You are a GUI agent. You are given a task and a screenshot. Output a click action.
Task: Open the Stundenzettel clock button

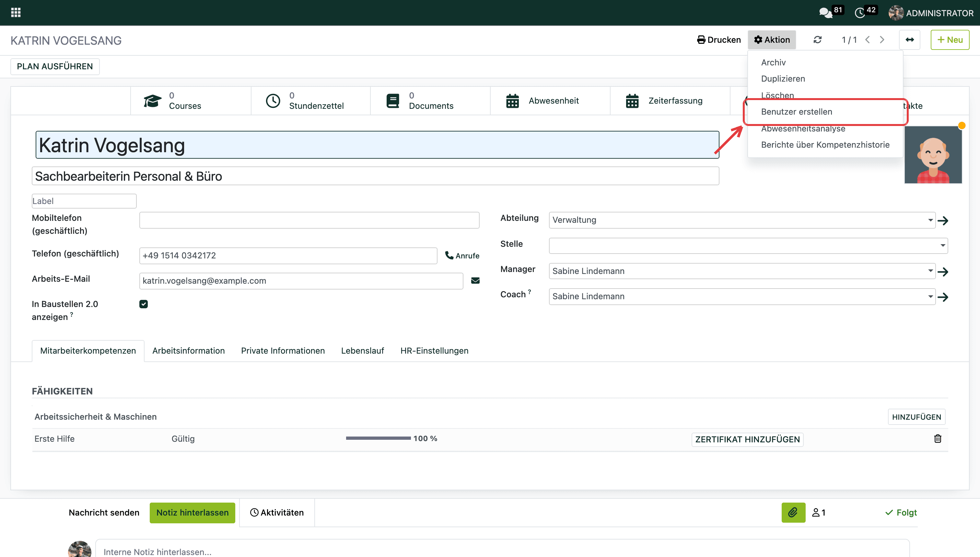310,101
